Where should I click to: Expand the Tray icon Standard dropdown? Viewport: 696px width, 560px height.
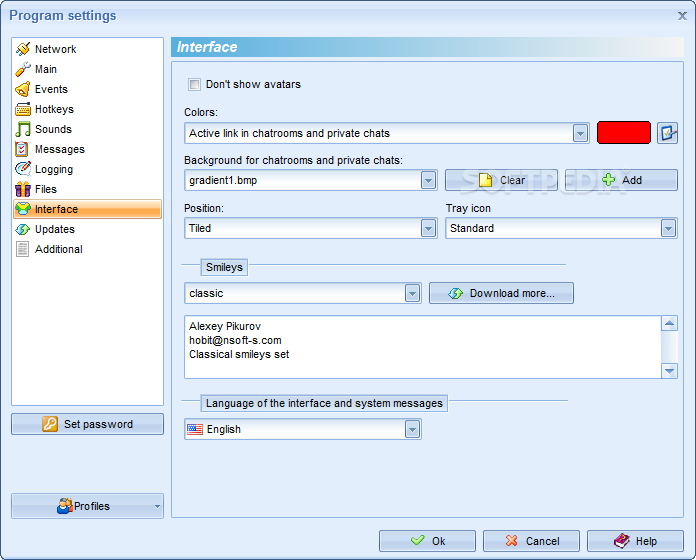coord(668,228)
